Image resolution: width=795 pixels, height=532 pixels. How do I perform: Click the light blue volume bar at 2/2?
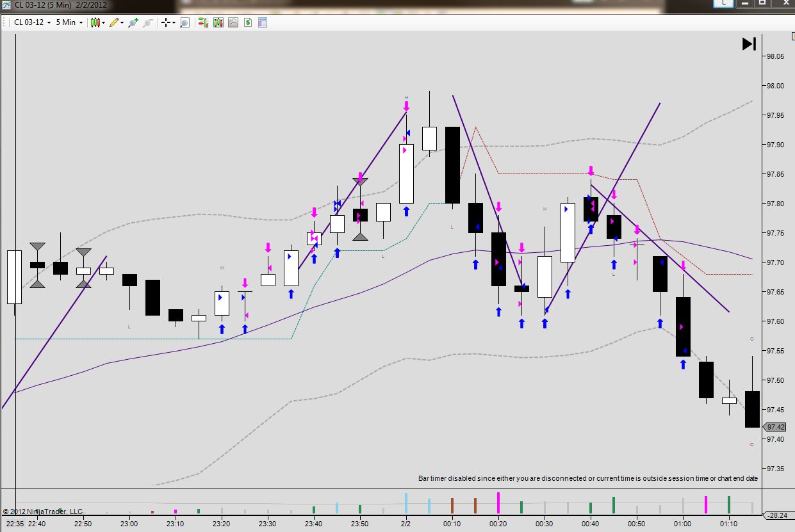point(406,503)
